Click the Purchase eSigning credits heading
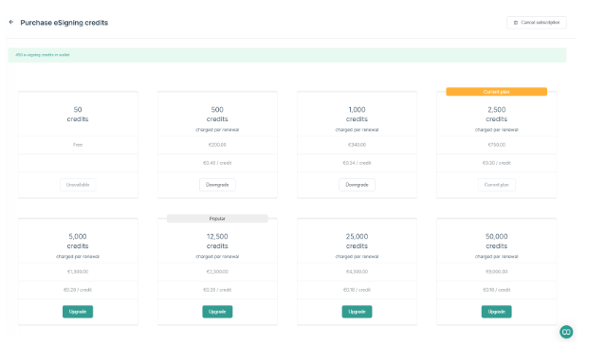This screenshot has width=606, height=364. [64, 23]
